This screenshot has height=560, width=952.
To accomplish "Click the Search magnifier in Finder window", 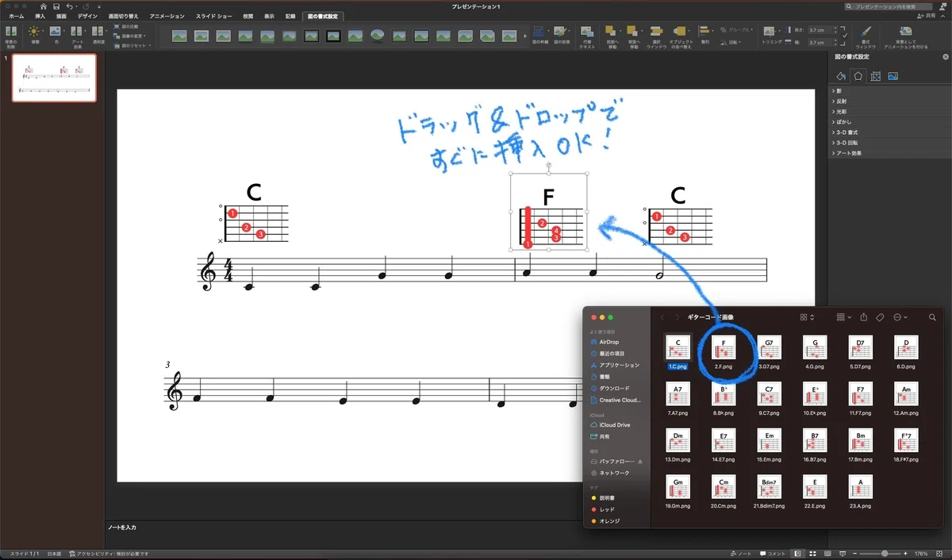I will 931,317.
